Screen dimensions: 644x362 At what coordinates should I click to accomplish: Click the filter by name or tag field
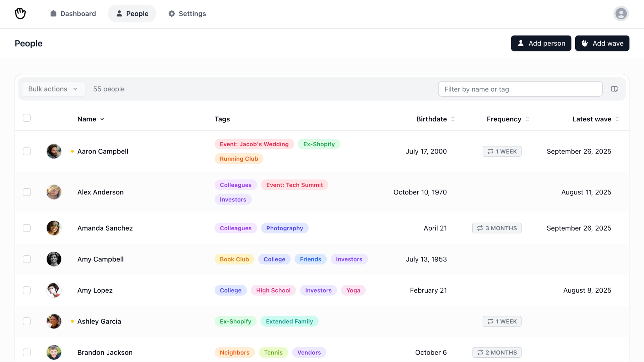tap(520, 89)
